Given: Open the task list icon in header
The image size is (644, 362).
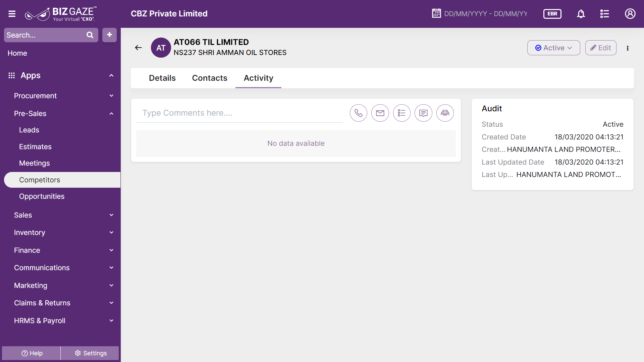Looking at the screenshot, I should point(604,14).
